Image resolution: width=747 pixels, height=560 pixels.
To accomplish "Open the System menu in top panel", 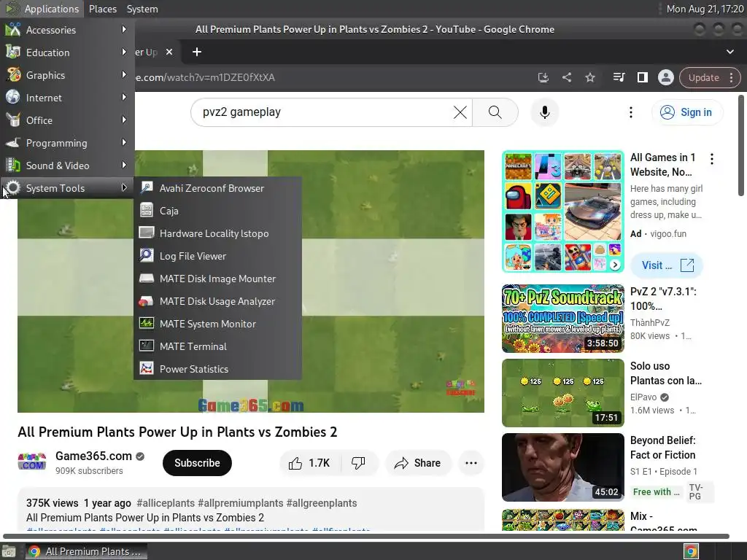I will coord(142,9).
